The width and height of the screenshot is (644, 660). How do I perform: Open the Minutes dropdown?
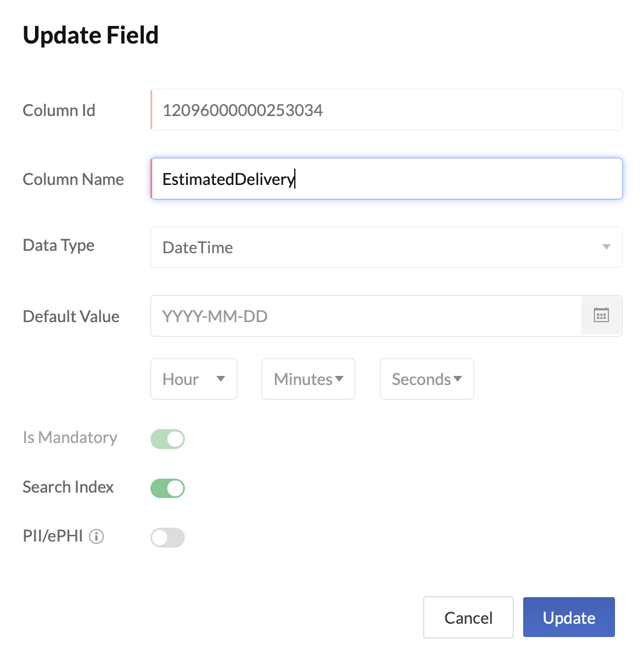(x=308, y=379)
